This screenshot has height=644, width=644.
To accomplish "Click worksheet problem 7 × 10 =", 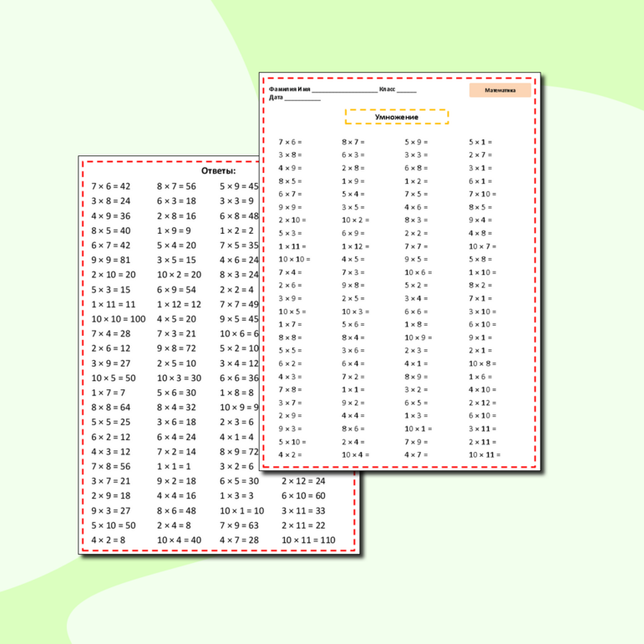I will pyautogui.click(x=483, y=194).
